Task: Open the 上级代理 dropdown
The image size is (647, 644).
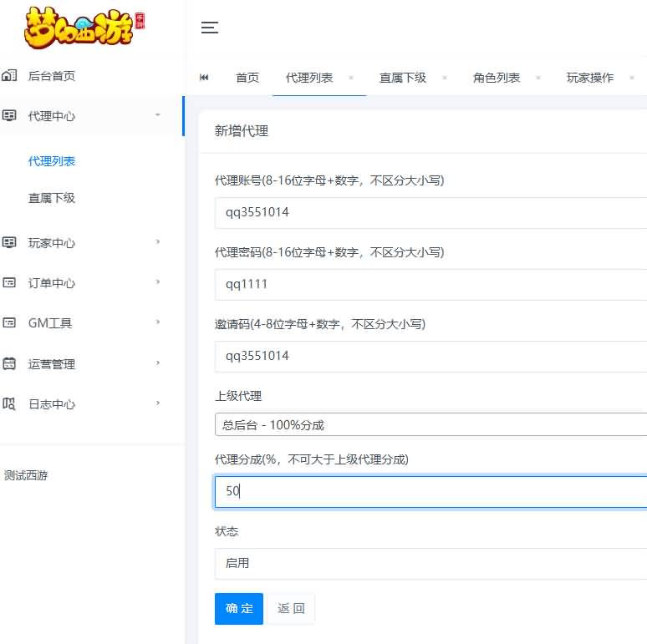Action: tap(430, 424)
